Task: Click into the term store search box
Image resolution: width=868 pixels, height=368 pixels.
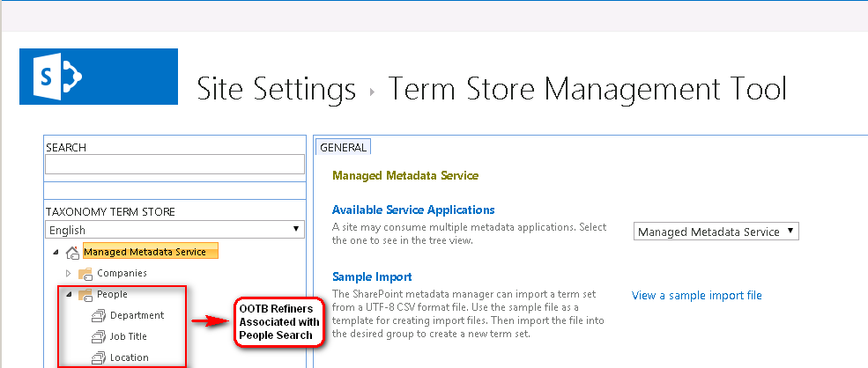Action: point(174,164)
